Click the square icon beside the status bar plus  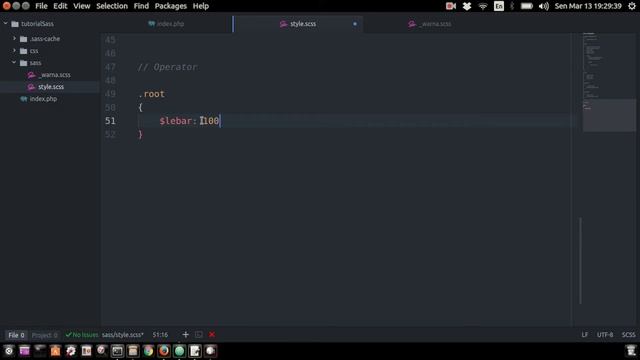[x=198, y=335]
